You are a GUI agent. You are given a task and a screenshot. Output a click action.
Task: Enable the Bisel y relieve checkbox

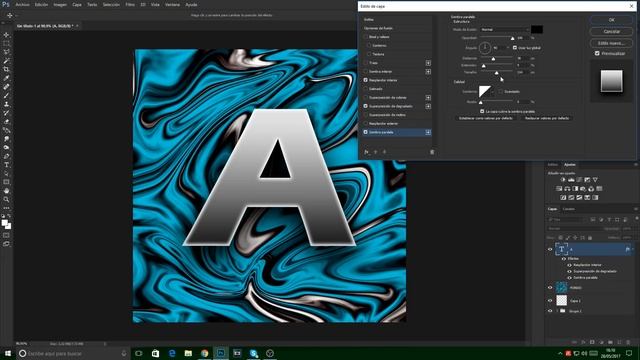click(366, 37)
